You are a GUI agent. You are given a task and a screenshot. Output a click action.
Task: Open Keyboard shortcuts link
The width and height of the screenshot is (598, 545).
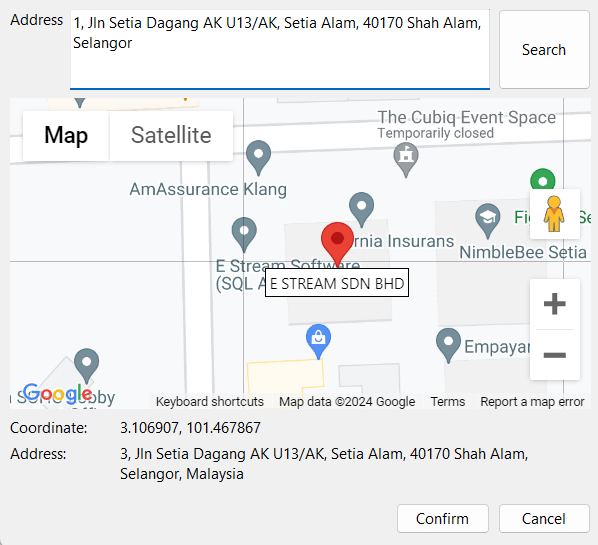point(210,402)
